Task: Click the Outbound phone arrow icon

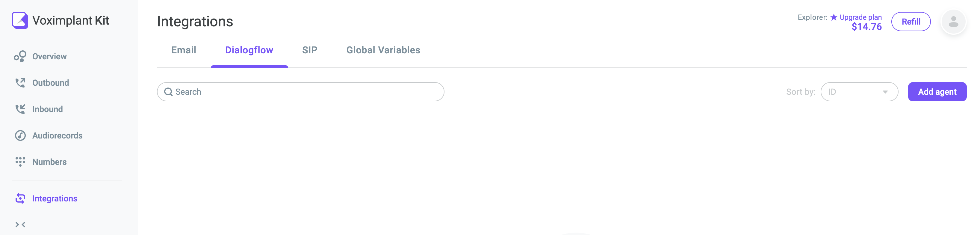Action: point(20,83)
